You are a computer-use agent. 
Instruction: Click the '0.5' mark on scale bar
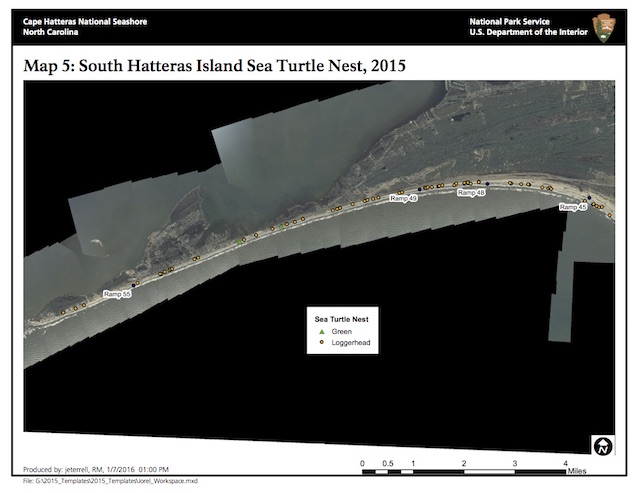click(387, 464)
